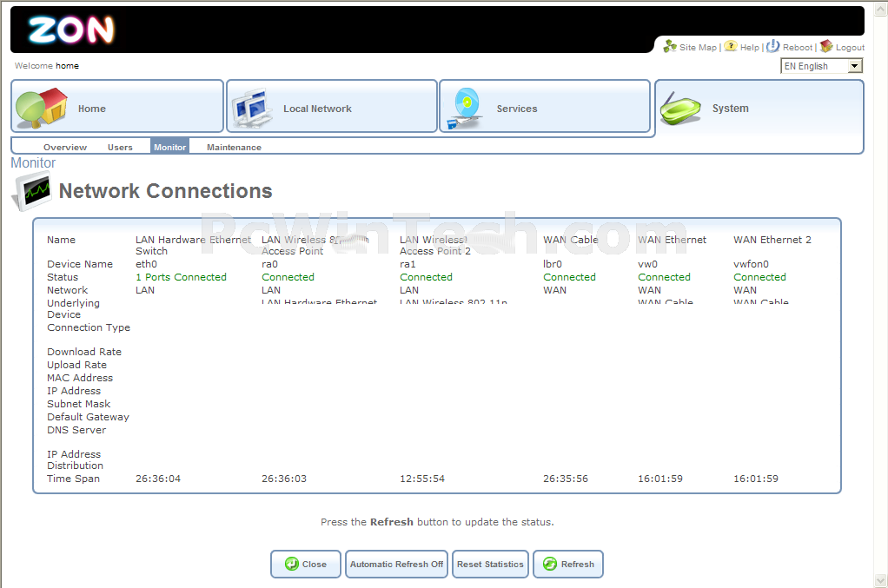
Task: Select the Monitor sub-tab
Action: pyautogui.click(x=170, y=147)
